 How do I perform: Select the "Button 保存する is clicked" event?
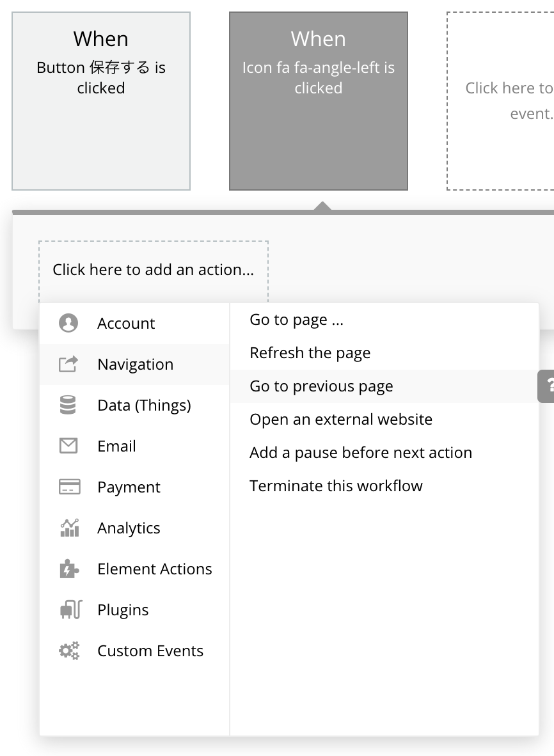[101, 101]
